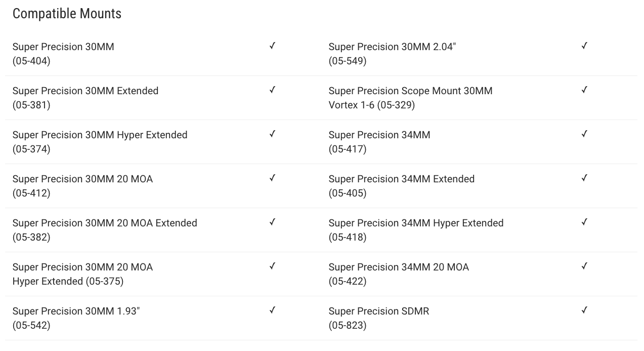Click checkmark for 30MM 20 MOA (05-412)
644x351 pixels.
pos(272,178)
